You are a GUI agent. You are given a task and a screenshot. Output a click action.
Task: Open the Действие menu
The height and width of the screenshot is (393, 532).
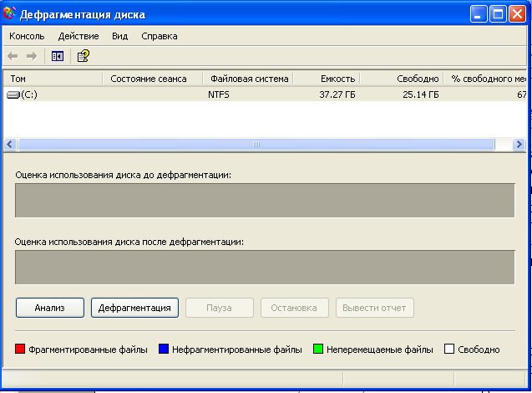79,36
